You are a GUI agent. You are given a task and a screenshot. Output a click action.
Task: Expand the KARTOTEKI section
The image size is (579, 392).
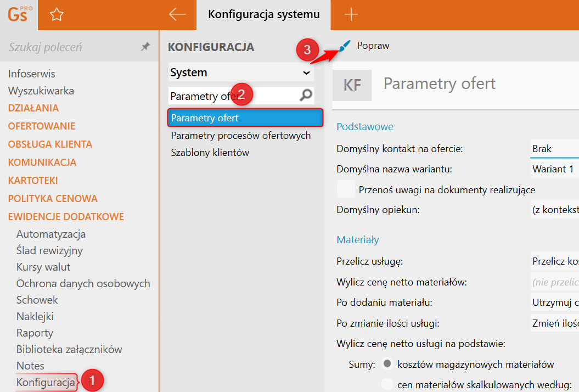(x=33, y=180)
